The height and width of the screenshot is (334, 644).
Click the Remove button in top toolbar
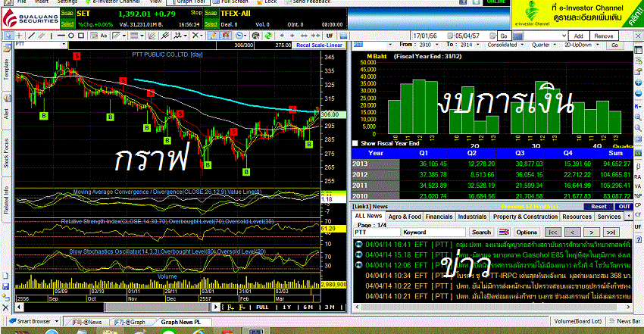603,36
